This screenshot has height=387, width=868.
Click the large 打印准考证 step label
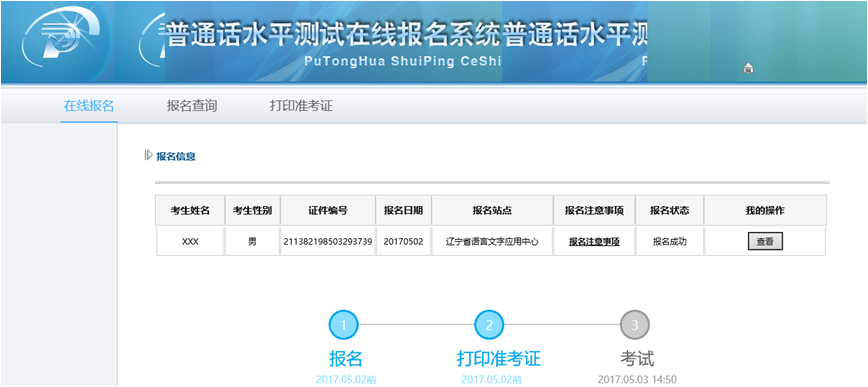click(x=498, y=359)
